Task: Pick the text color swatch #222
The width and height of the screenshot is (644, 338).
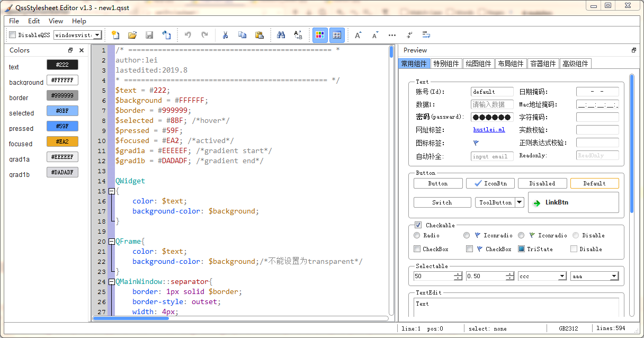Action: click(x=62, y=65)
